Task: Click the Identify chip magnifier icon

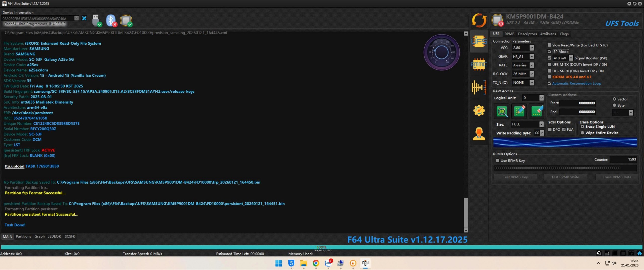Action: click(x=502, y=111)
